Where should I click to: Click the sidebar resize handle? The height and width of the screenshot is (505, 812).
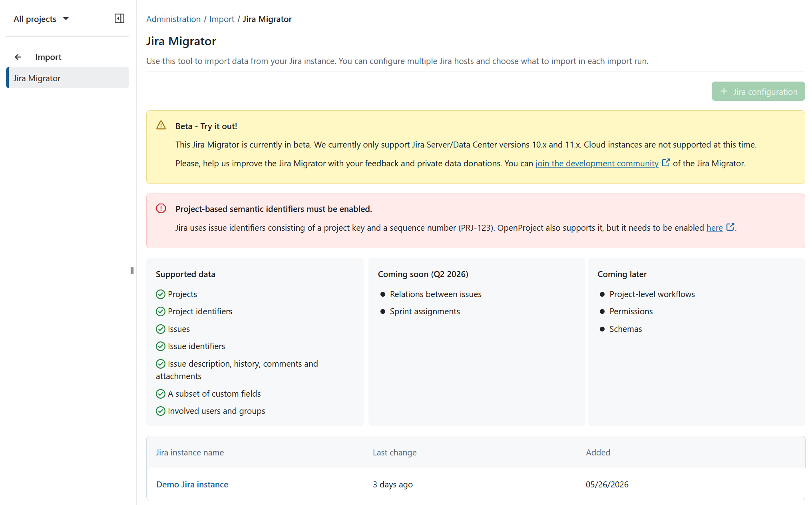[x=132, y=271]
